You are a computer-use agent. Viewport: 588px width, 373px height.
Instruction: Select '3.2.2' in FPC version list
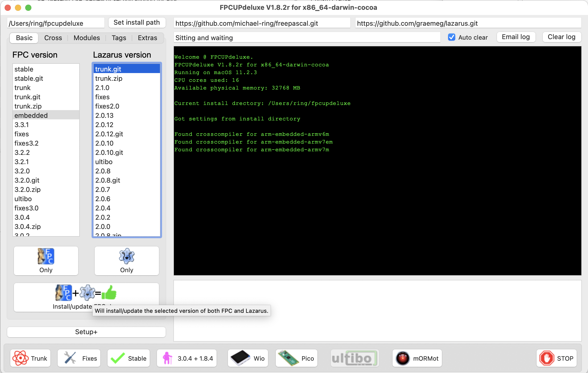[46, 153]
